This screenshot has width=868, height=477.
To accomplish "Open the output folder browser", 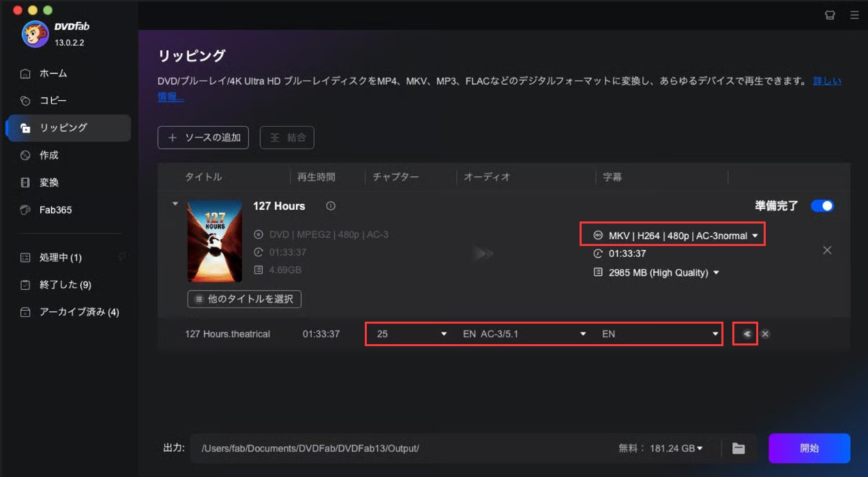I will pyautogui.click(x=738, y=448).
